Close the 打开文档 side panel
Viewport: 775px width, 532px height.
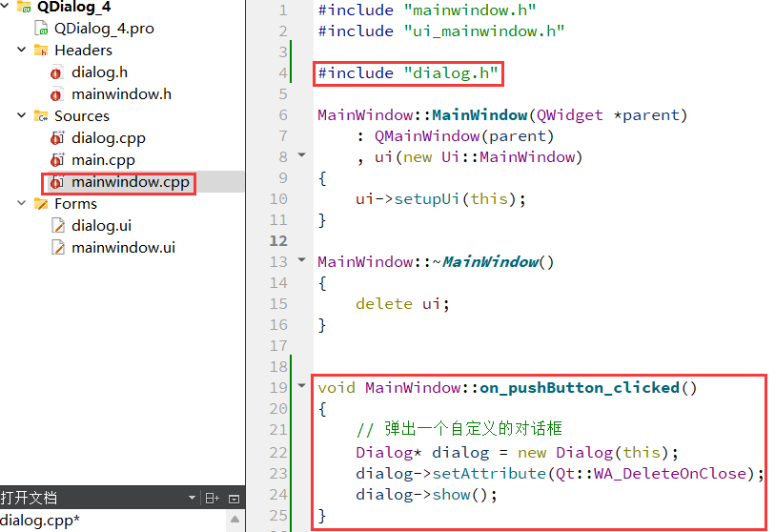pyautogui.click(x=235, y=499)
